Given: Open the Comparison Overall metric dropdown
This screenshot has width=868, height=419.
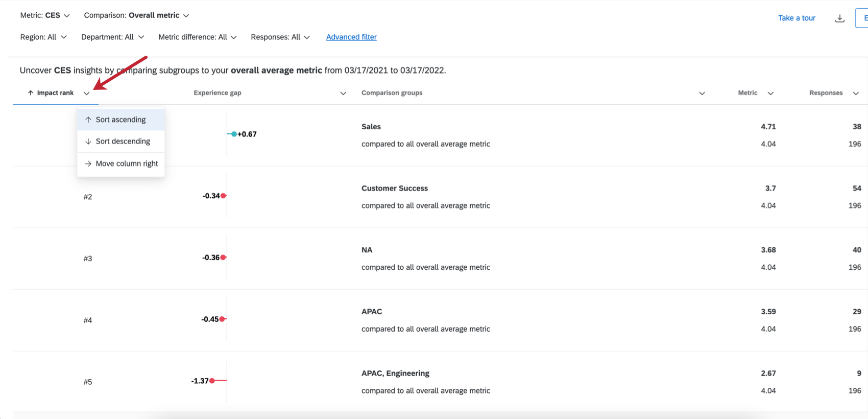Looking at the screenshot, I should [x=136, y=15].
